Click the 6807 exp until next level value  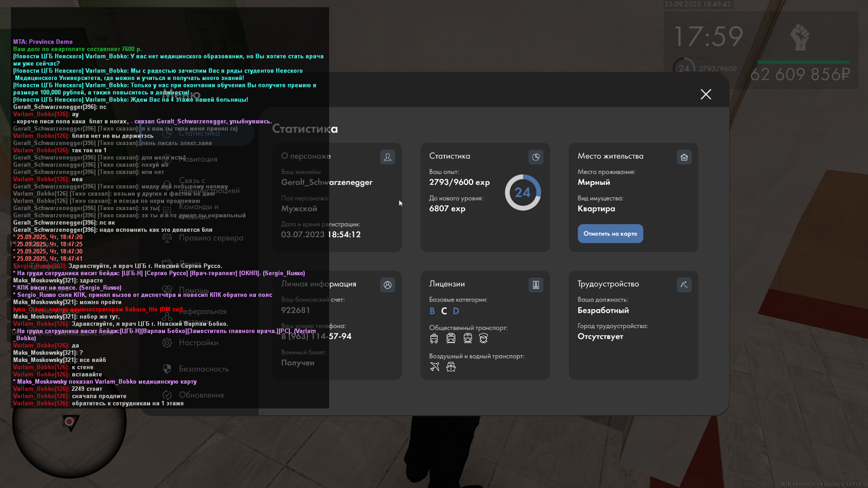click(x=448, y=209)
